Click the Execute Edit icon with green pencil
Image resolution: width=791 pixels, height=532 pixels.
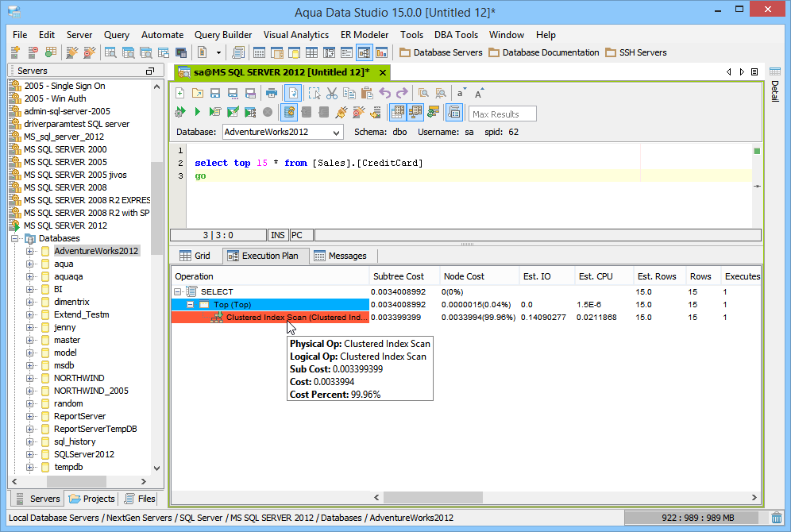pos(233,112)
